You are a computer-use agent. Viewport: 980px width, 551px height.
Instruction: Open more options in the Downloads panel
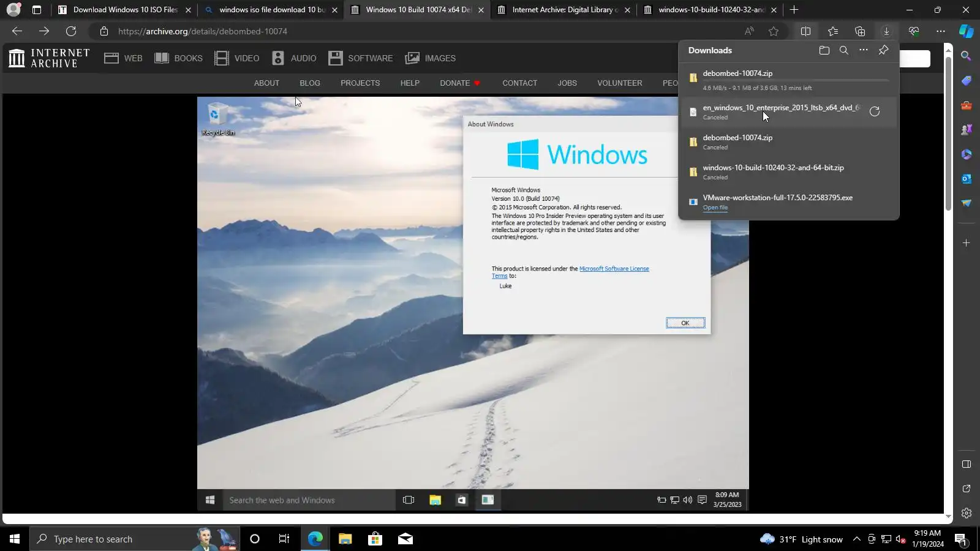[x=864, y=50]
